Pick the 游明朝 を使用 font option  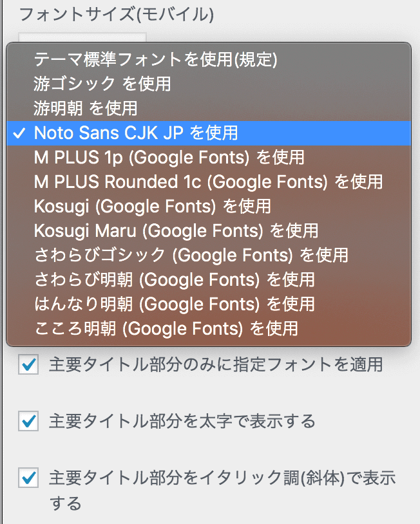pos(86,108)
